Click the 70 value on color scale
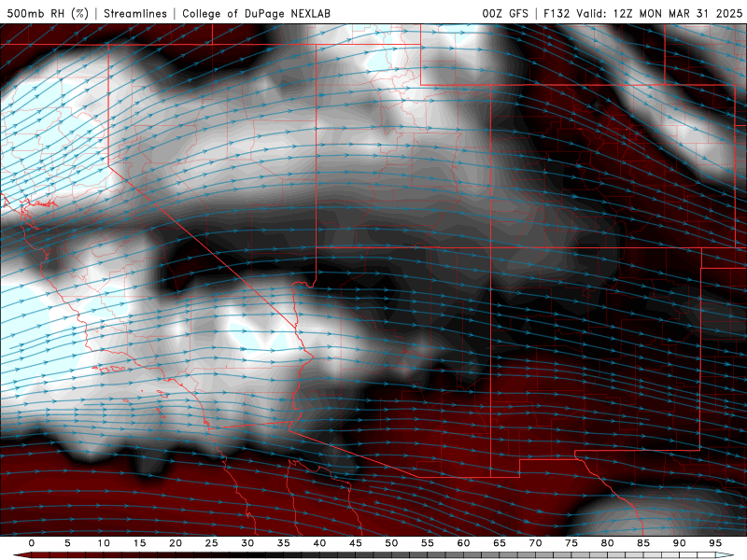This screenshot has width=747, height=560. click(x=535, y=543)
